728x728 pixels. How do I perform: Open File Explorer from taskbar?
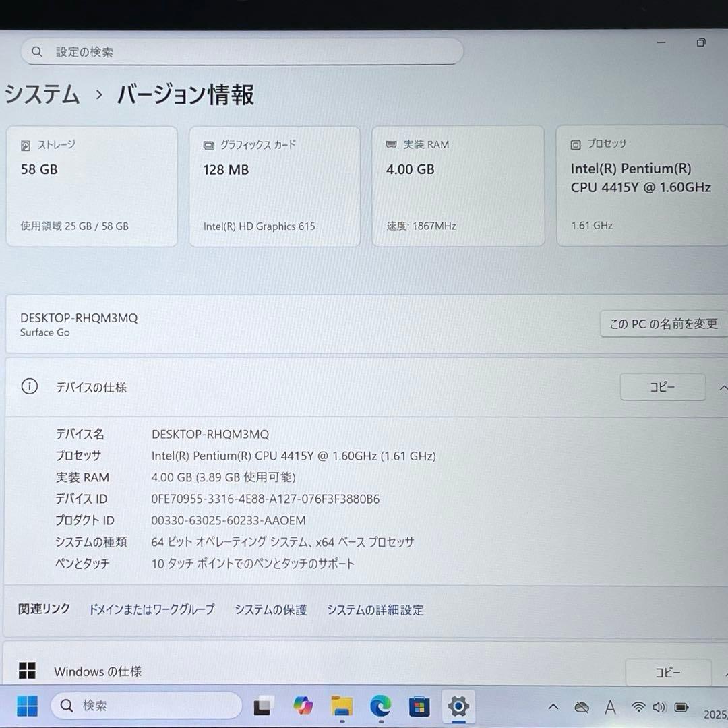click(342, 706)
